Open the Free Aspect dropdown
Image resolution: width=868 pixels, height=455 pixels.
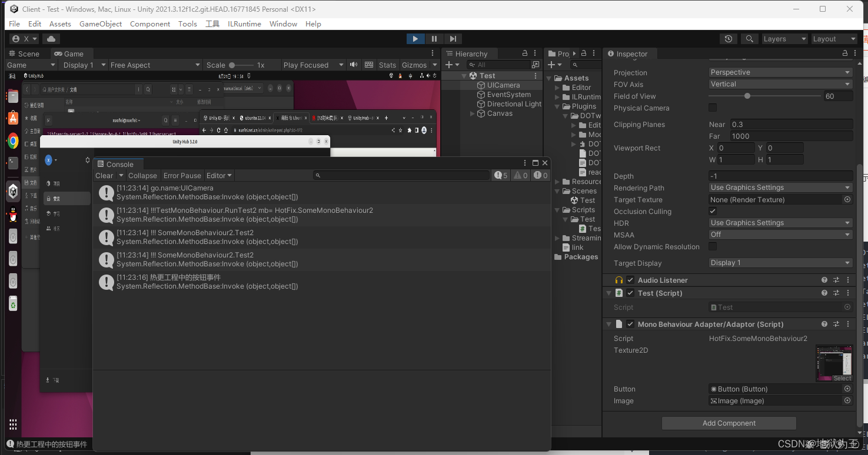tap(155, 65)
